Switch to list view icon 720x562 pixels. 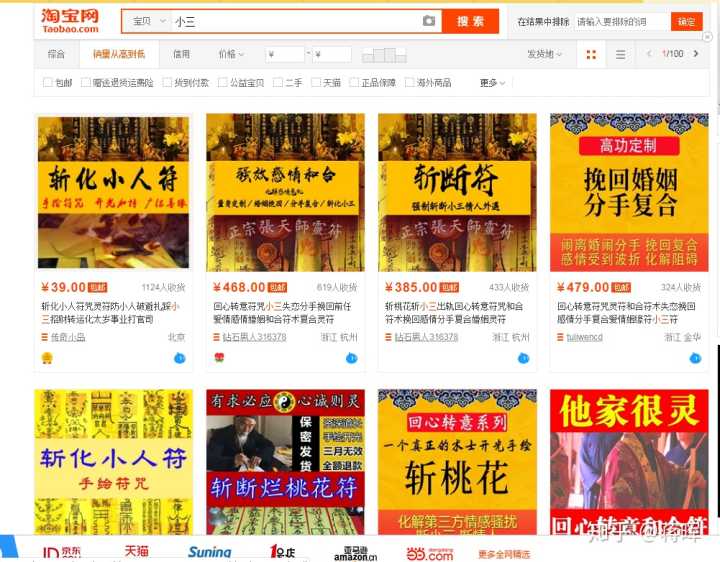click(620, 55)
